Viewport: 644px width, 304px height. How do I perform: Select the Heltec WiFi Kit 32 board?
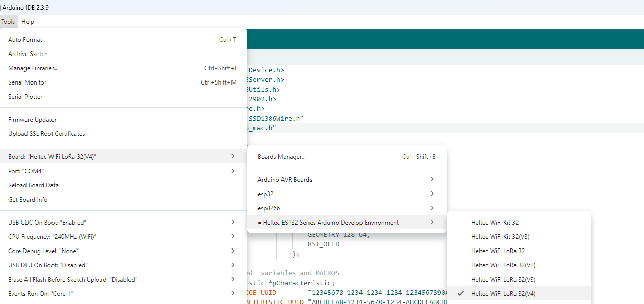519,223
